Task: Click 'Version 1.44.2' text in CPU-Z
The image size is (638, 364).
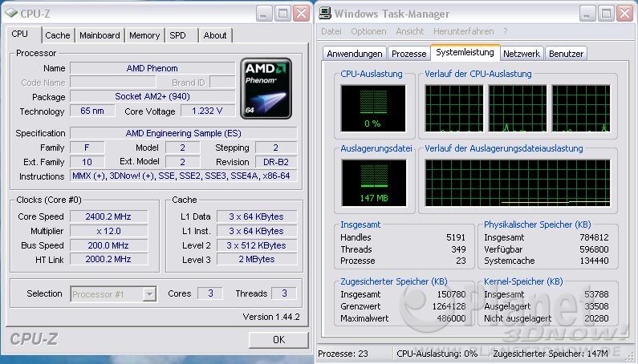Action: coord(271,317)
